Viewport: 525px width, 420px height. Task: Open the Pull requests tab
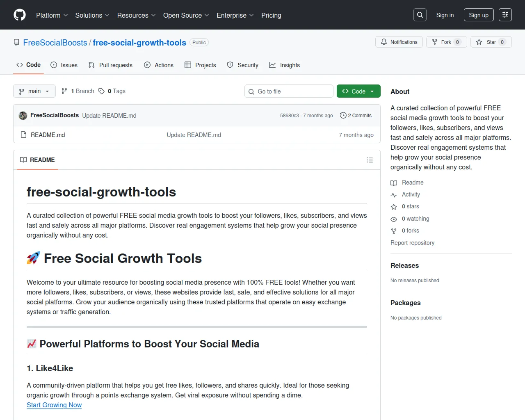[x=110, y=65]
